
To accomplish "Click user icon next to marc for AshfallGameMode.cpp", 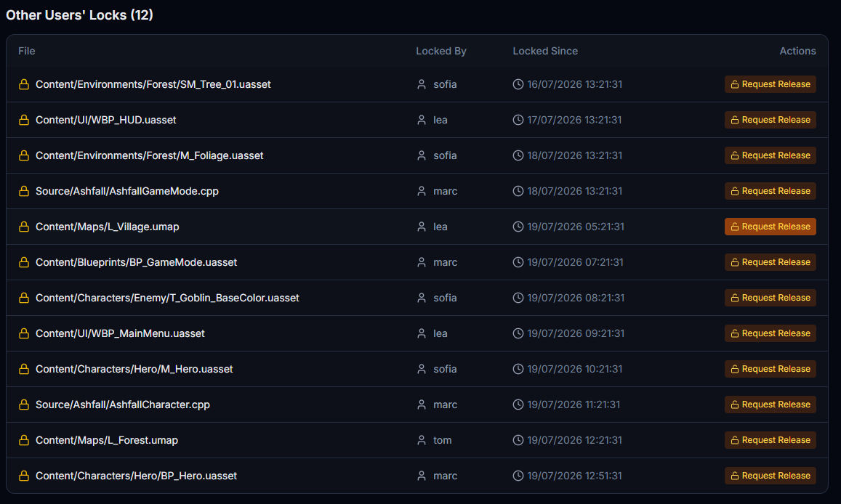I will (x=422, y=191).
